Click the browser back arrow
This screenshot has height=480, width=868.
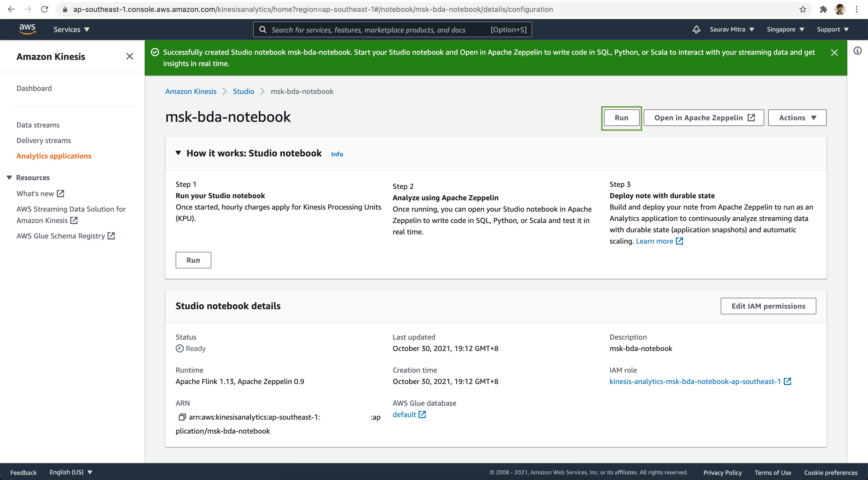(x=11, y=9)
